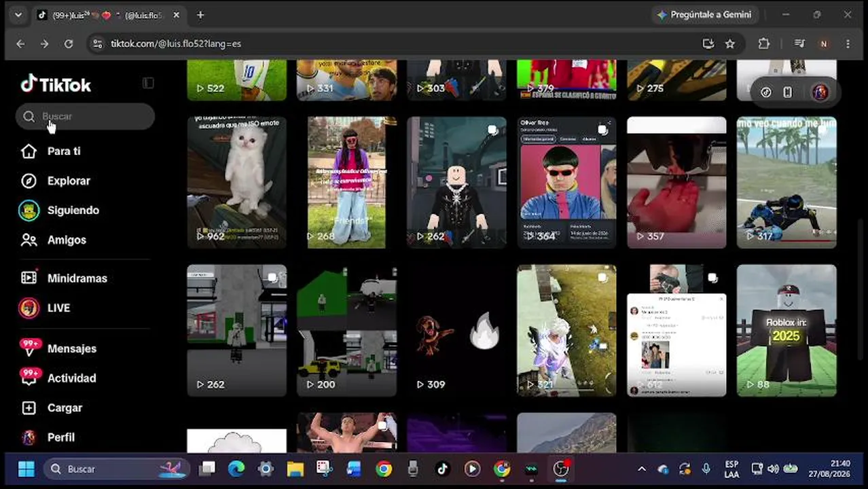The width and height of the screenshot is (868, 489).
Task: Go back in browser history
Action: click(x=20, y=43)
